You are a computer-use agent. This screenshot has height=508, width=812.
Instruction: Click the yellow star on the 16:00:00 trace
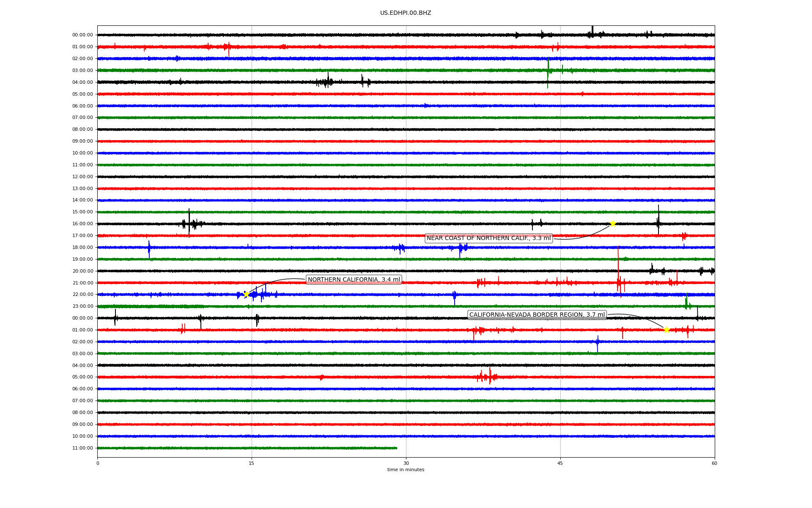click(612, 224)
